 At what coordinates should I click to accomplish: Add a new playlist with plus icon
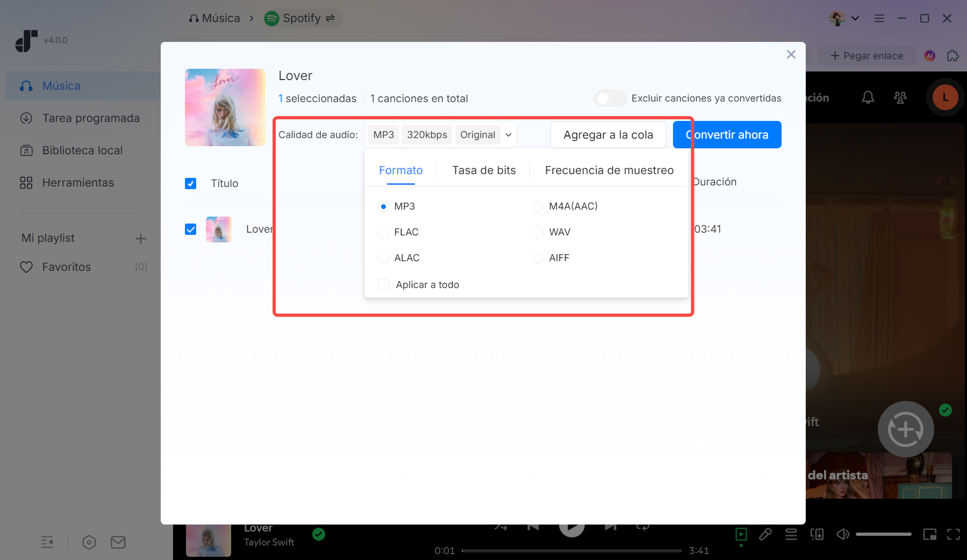coord(140,239)
